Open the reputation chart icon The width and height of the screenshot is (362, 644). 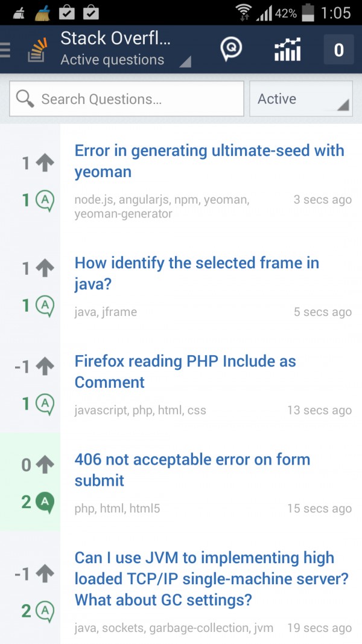click(287, 50)
